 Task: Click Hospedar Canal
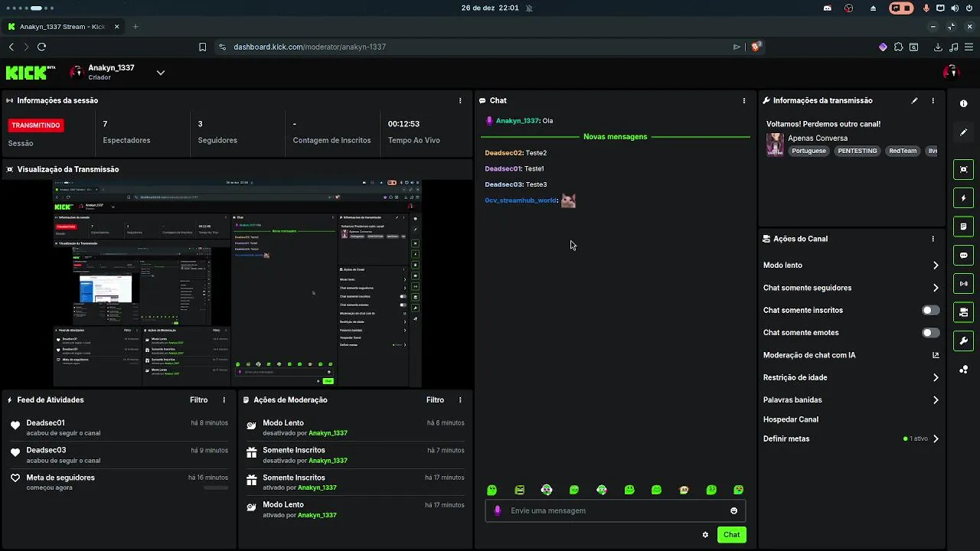click(791, 419)
